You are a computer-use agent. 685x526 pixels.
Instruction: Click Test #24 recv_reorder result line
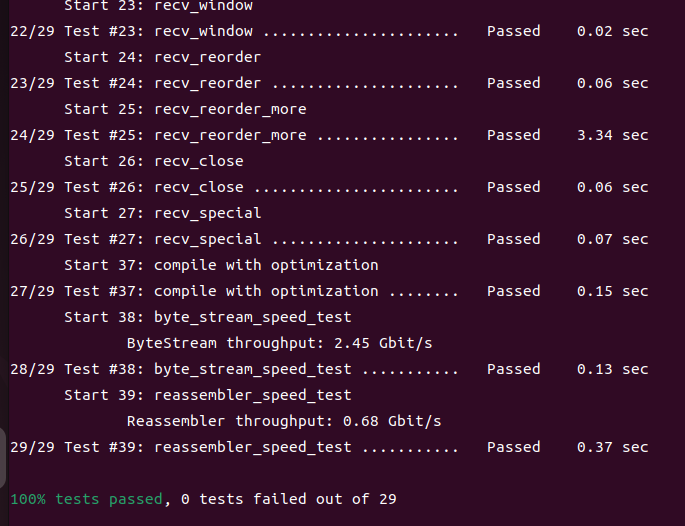233,83
